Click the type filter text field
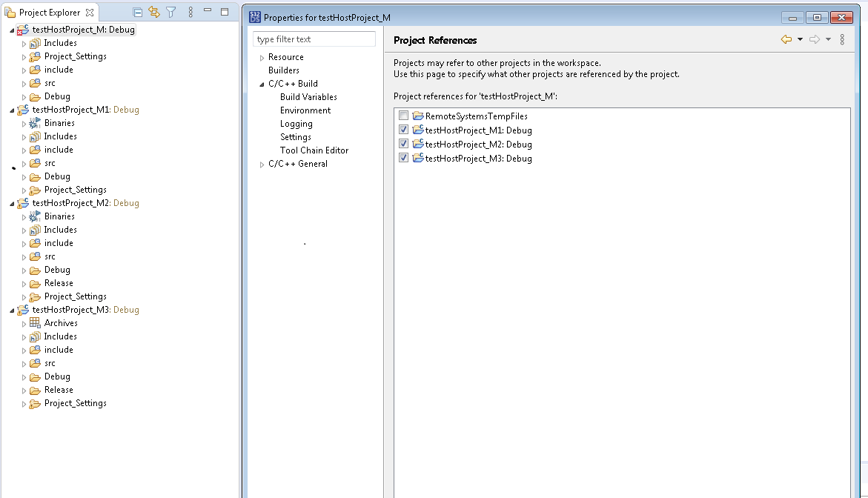The image size is (868, 498). [314, 38]
